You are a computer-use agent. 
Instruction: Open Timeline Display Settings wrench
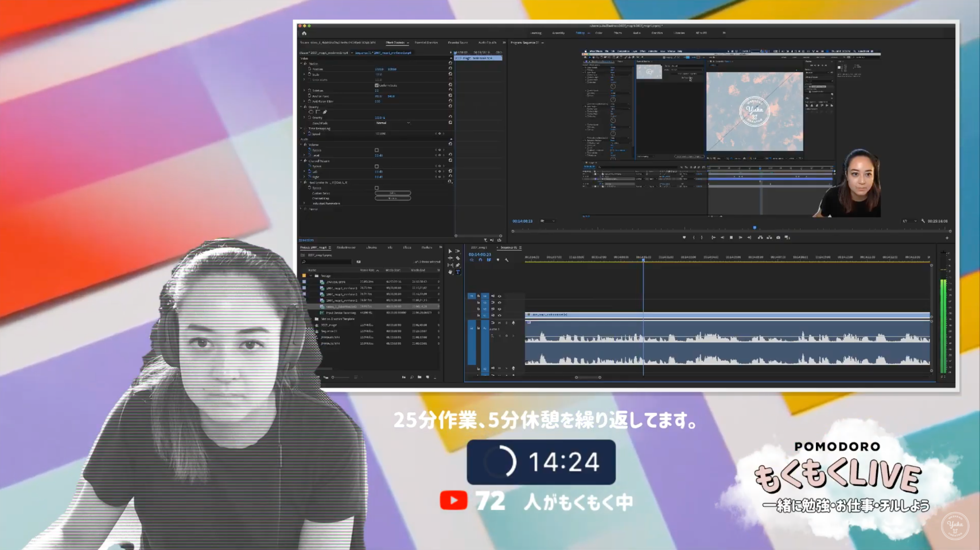507,260
